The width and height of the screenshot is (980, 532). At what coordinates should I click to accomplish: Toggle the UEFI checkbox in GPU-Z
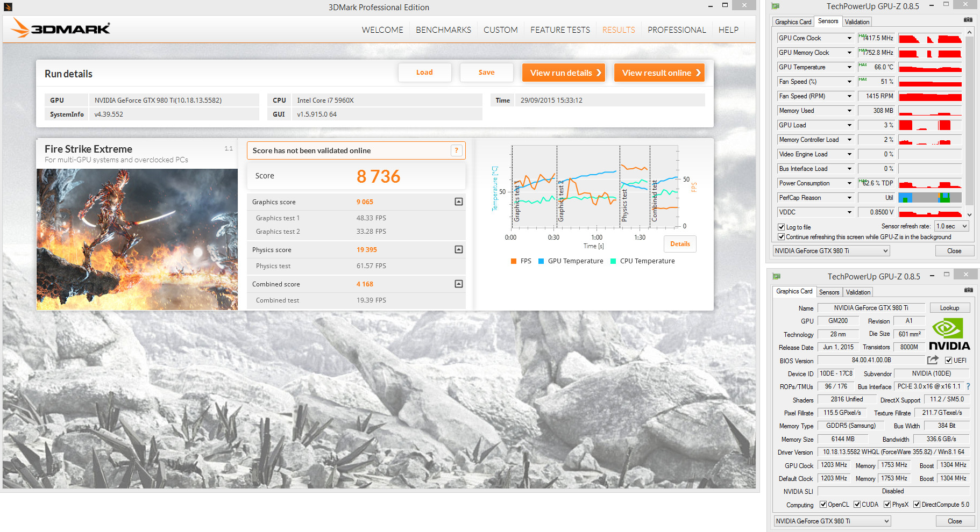point(948,360)
